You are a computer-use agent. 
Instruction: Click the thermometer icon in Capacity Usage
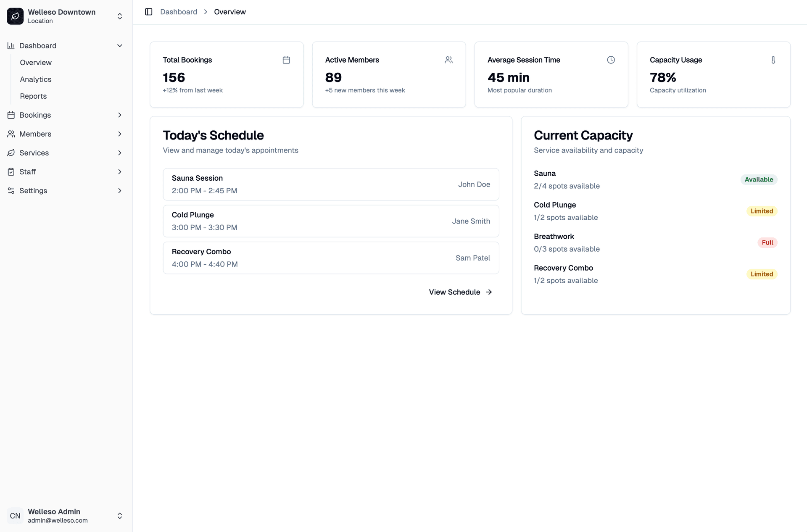click(773, 60)
